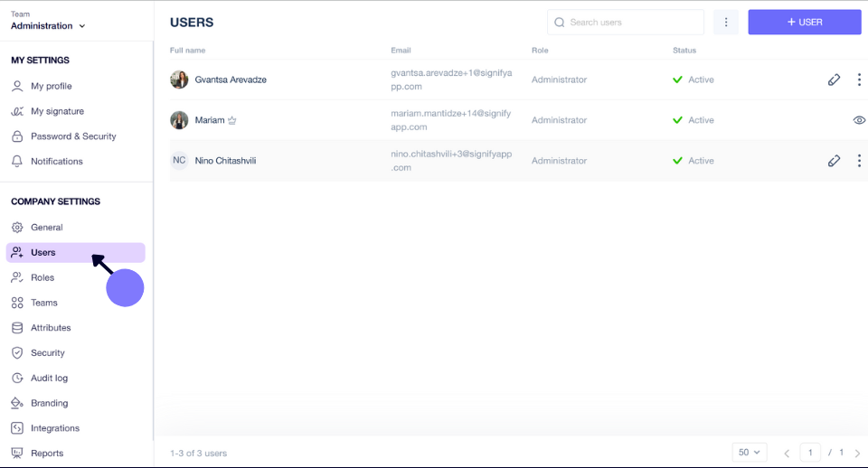Image resolution: width=868 pixels, height=468 pixels.
Task: Click the Notifications bell icon
Action: click(17, 162)
